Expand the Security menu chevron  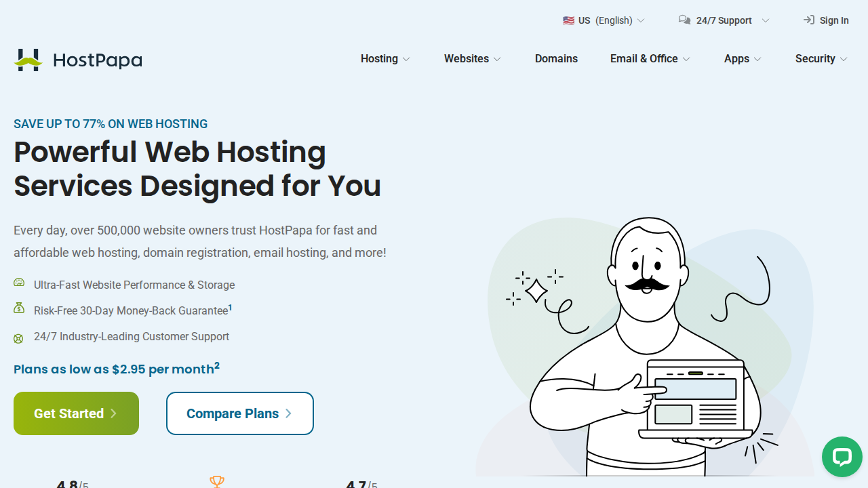[844, 60]
